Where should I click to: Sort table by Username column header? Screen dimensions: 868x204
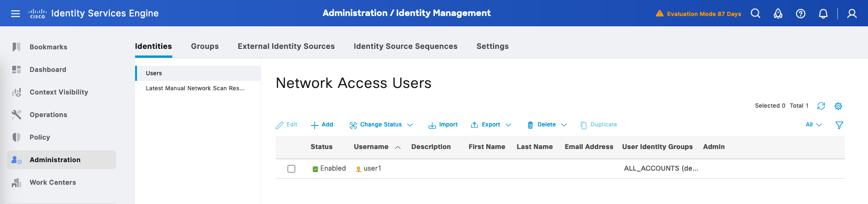(x=371, y=147)
